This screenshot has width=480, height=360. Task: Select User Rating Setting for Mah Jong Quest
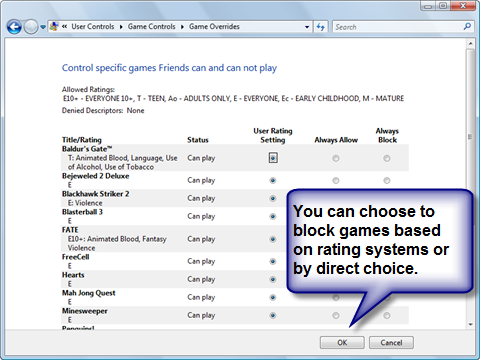[x=273, y=297]
